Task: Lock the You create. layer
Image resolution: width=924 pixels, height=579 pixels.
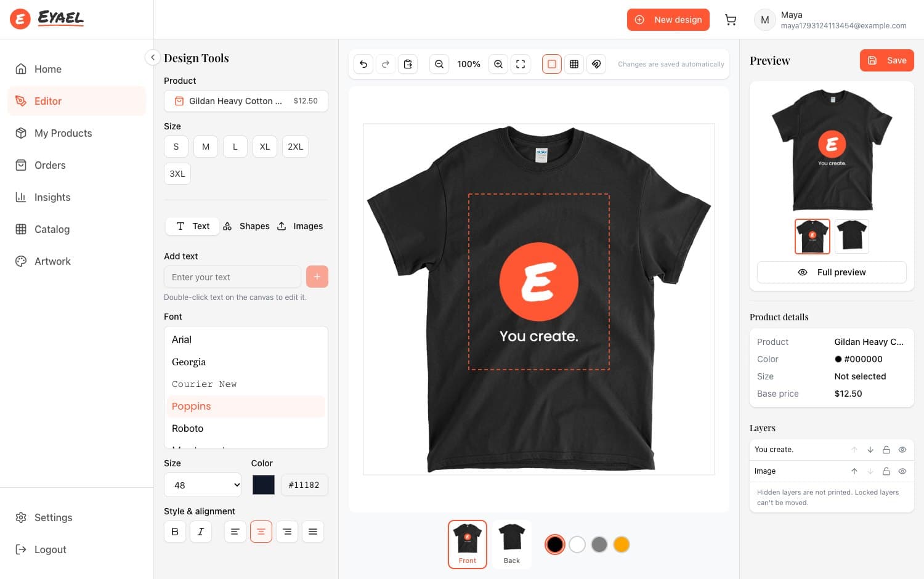Action: tap(886, 450)
